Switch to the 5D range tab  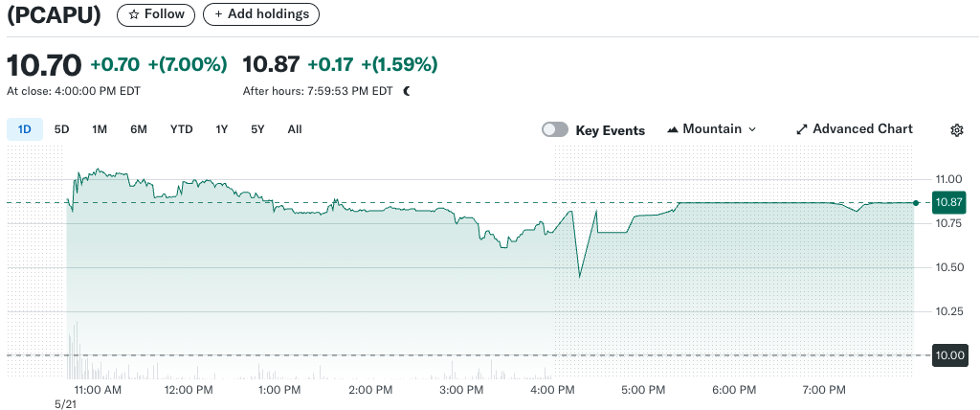(x=61, y=129)
